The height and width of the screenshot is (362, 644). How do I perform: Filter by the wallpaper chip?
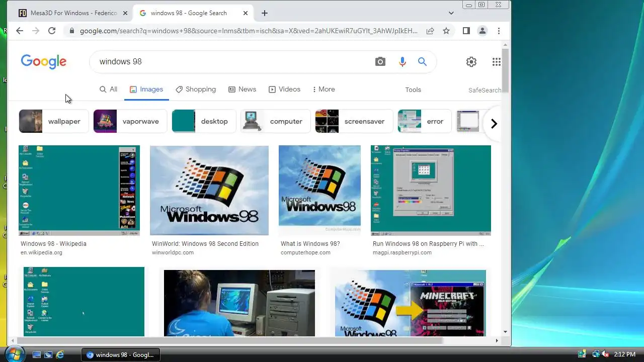(53, 121)
